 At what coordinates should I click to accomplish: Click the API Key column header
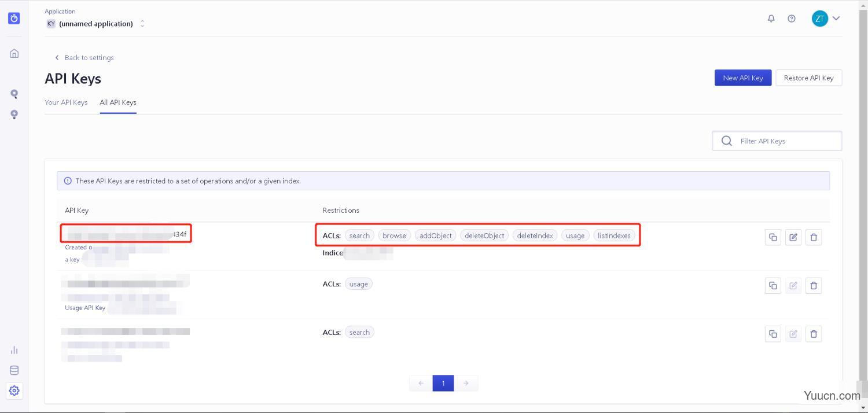[x=76, y=211]
